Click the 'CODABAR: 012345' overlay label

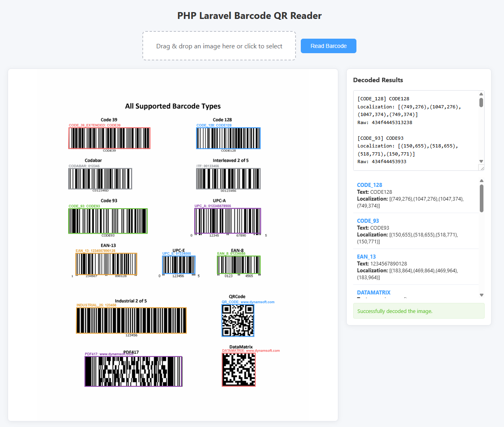[84, 166]
